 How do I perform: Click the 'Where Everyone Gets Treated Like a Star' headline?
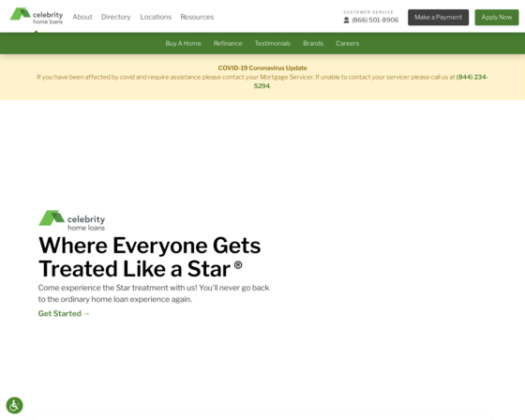(150, 257)
